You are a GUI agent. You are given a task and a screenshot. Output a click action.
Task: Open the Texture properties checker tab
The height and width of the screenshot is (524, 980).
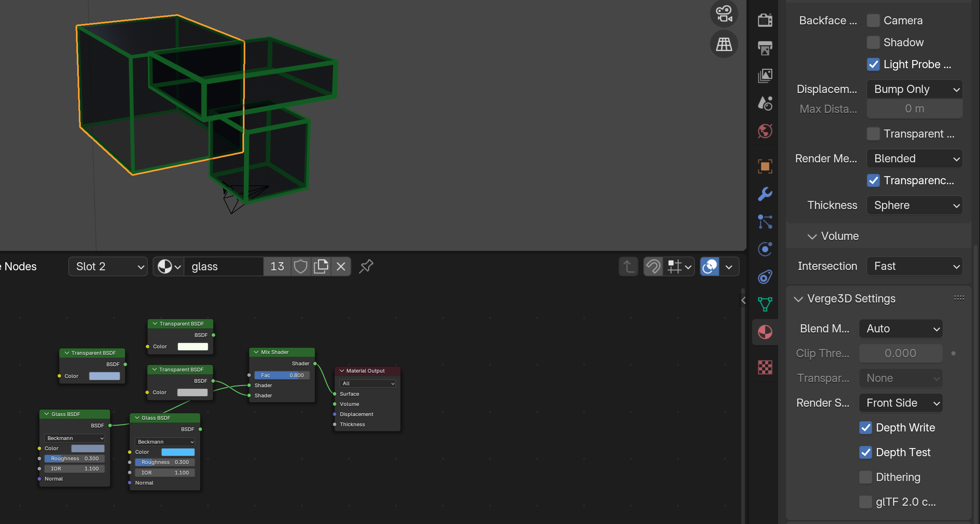765,367
